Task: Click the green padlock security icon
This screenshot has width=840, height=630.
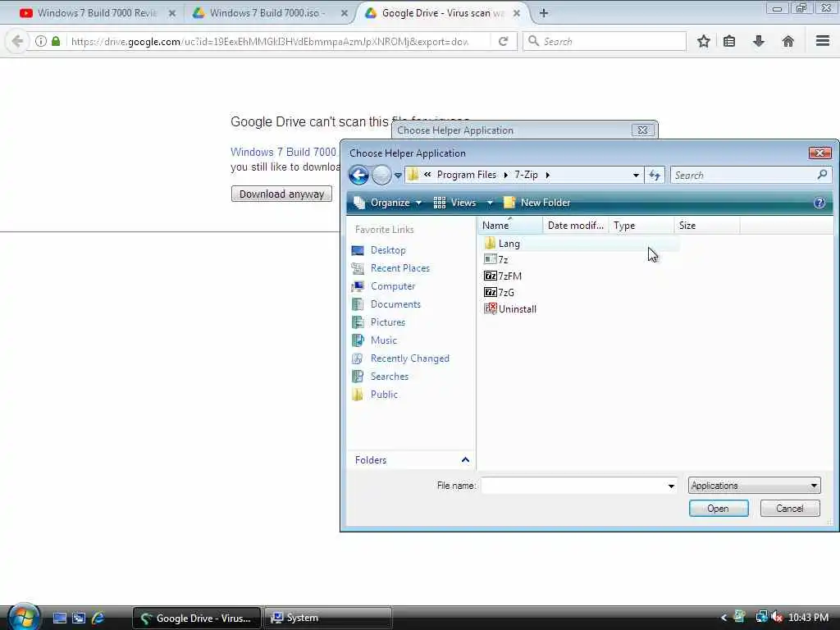Action: tap(56, 41)
